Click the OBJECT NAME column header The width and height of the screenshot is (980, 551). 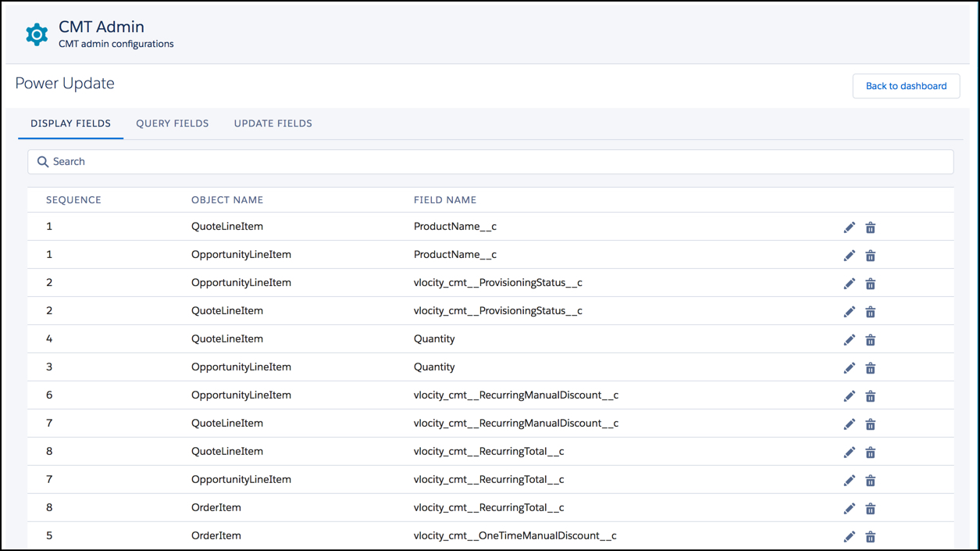pyautogui.click(x=227, y=200)
